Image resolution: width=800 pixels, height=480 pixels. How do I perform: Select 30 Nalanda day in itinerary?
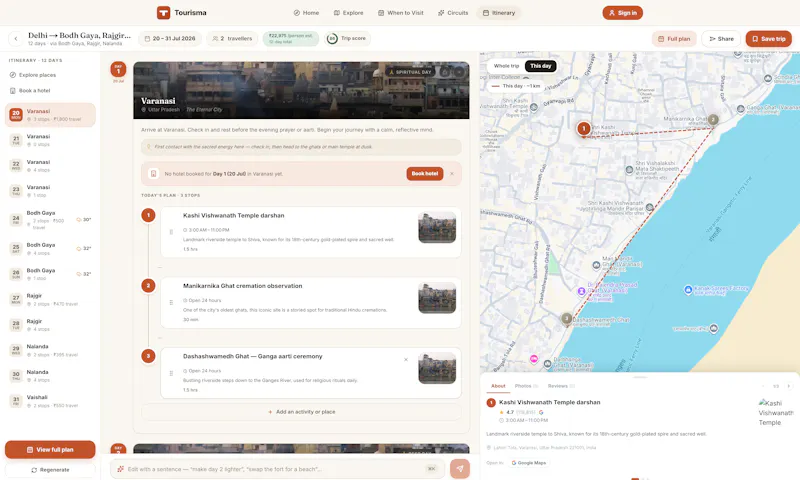50,375
